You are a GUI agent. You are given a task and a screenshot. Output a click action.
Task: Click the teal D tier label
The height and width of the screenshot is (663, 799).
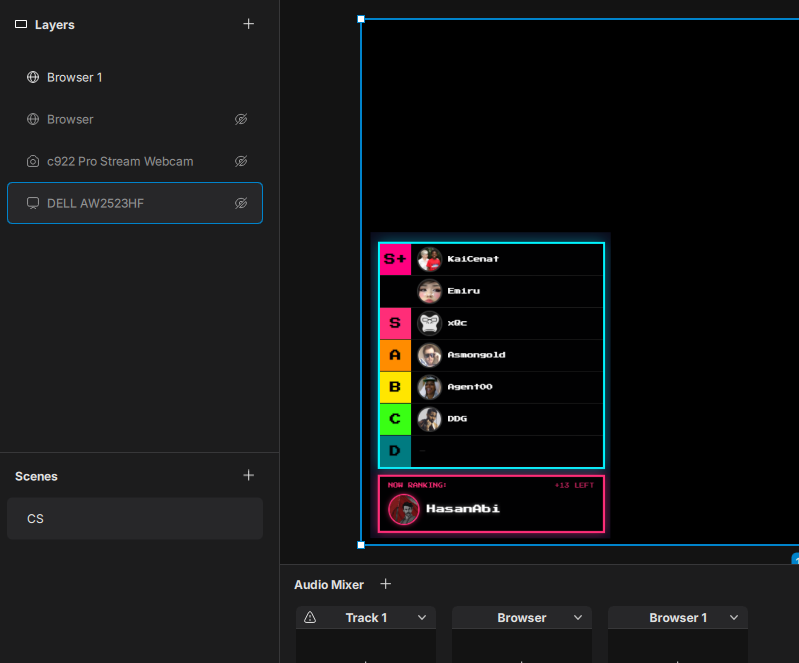pyautogui.click(x=395, y=451)
